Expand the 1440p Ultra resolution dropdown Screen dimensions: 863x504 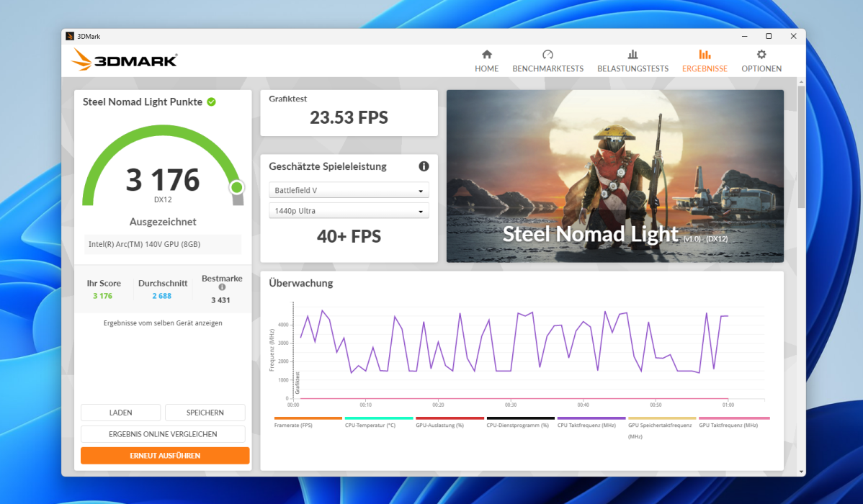pos(349,211)
